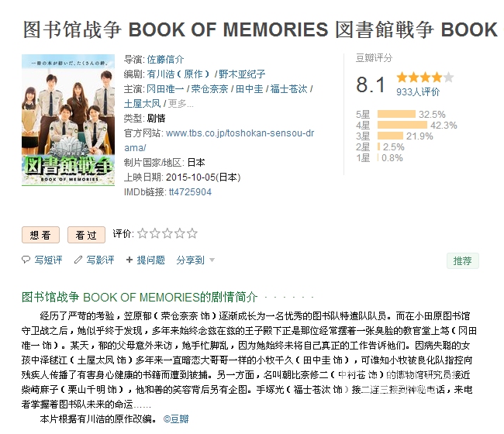Visit the official TBS website link
The image size is (504, 434).
tap(219, 140)
